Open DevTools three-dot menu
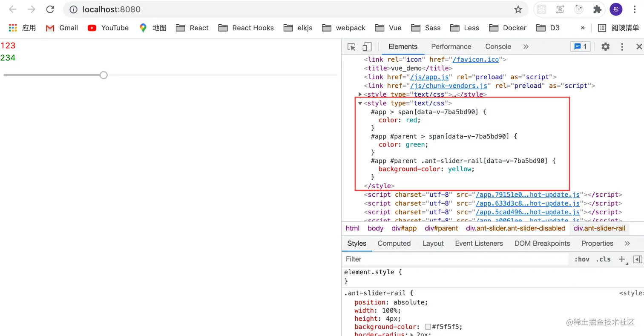Image resolution: width=644 pixels, height=336 pixels. pyautogui.click(x=622, y=47)
